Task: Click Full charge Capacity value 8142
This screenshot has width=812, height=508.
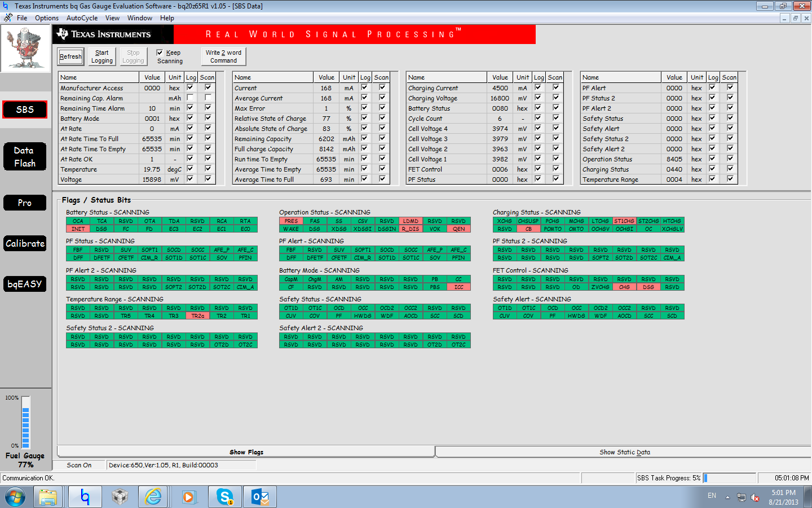Action: point(326,149)
